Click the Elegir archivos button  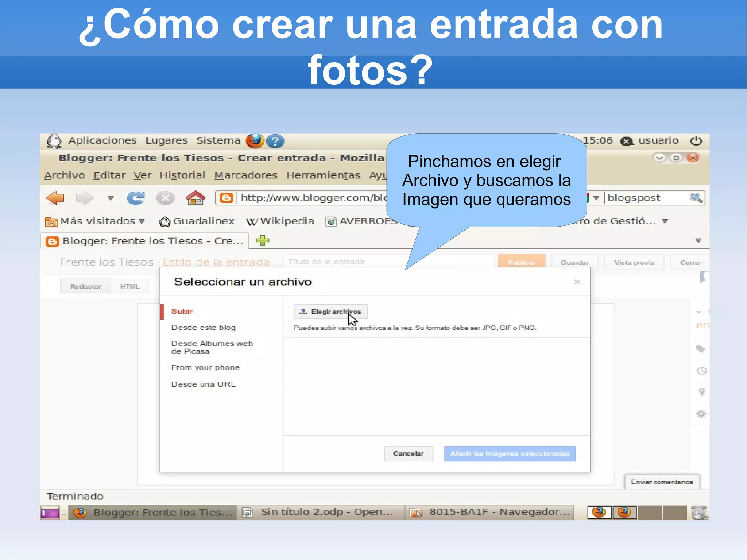click(x=330, y=312)
